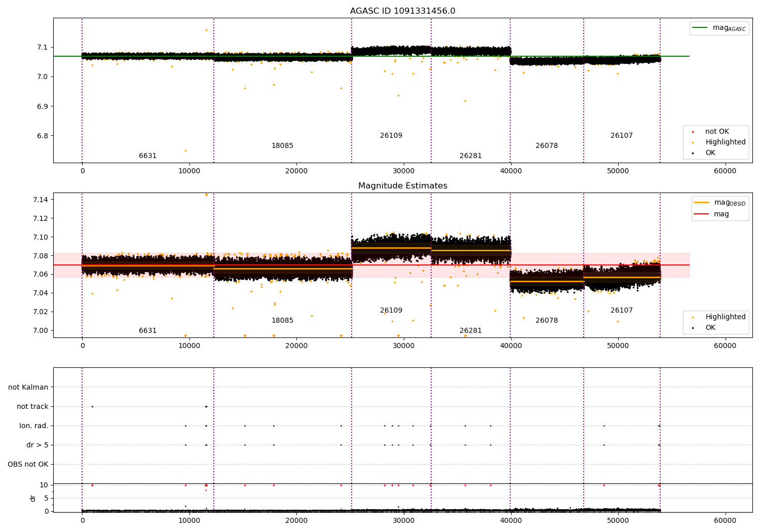
Task: Click x-tick 30000 under the middle panel
Action: tap(404, 346)
